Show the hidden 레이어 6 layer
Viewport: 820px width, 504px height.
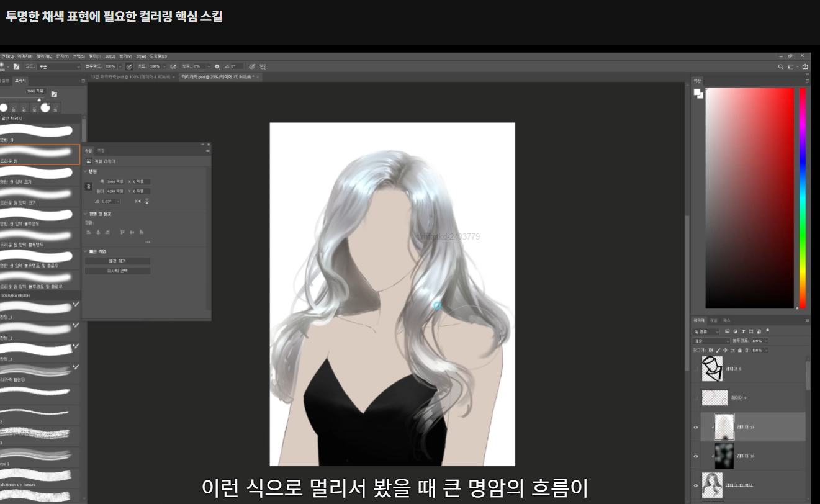tap(695, 369)
